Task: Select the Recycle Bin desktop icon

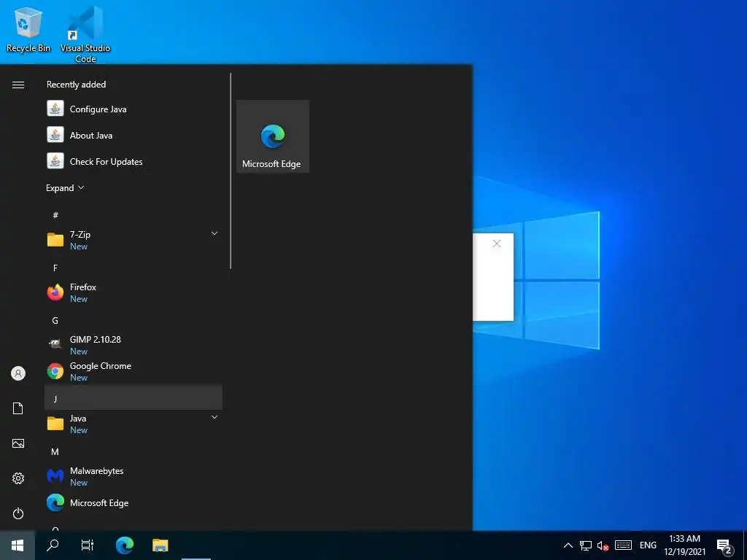Action: pos(28,29)
